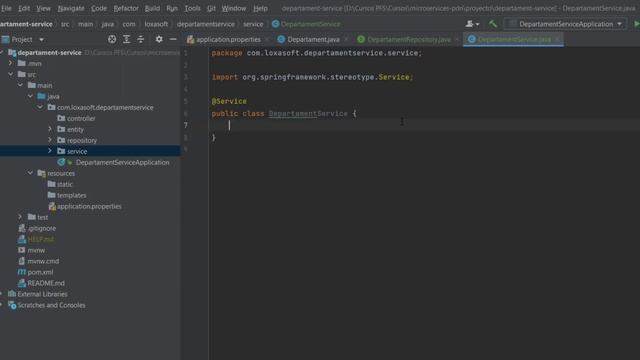
Task: Select the mvnw file
Action: [36, 250]
